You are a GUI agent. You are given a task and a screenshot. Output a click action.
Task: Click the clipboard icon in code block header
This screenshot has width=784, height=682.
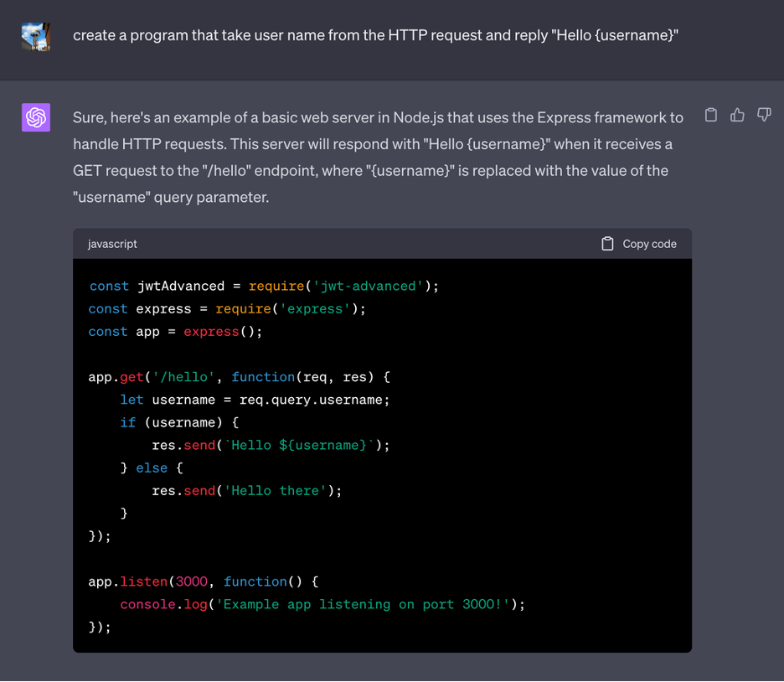(608, 244)
